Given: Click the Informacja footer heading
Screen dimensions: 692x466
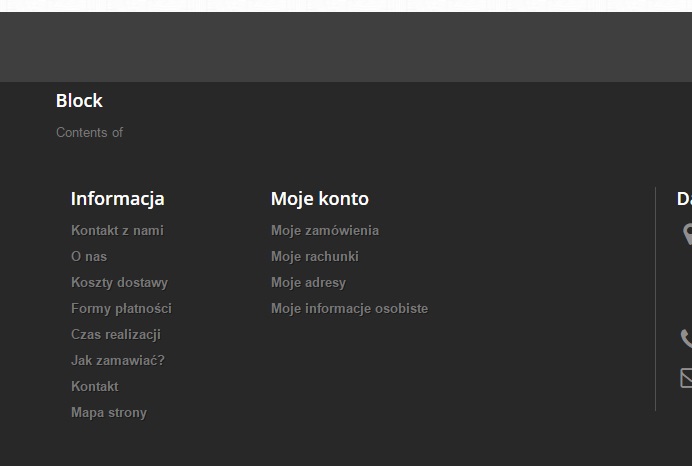Looking at the screenshot, I should pos(118,199).
